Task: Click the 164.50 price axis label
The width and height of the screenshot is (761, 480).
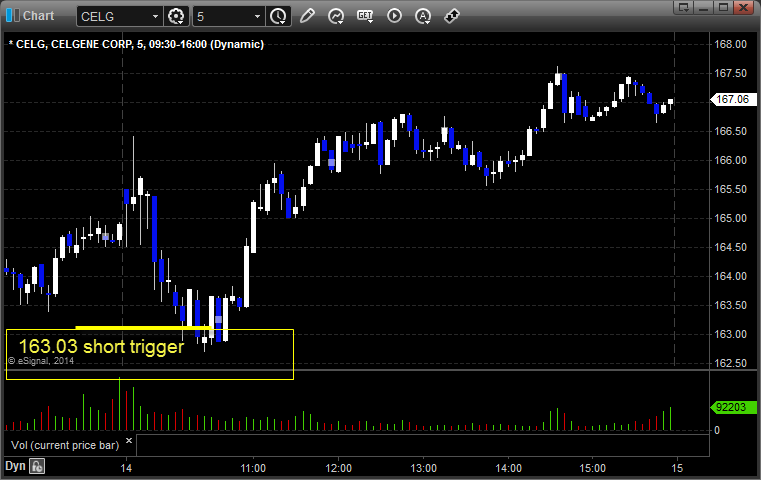Action: [x=730, y=248]
